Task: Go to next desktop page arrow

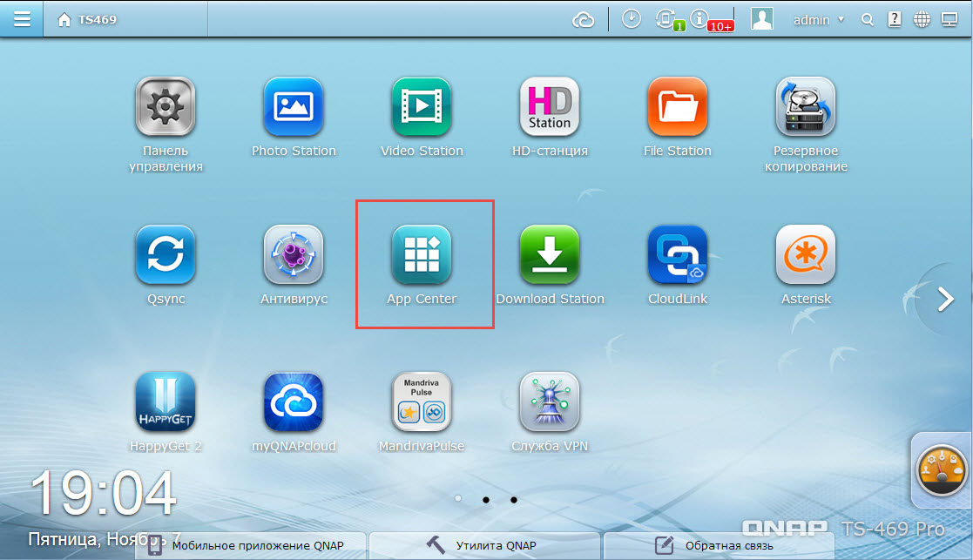Action: pos(945,300)
